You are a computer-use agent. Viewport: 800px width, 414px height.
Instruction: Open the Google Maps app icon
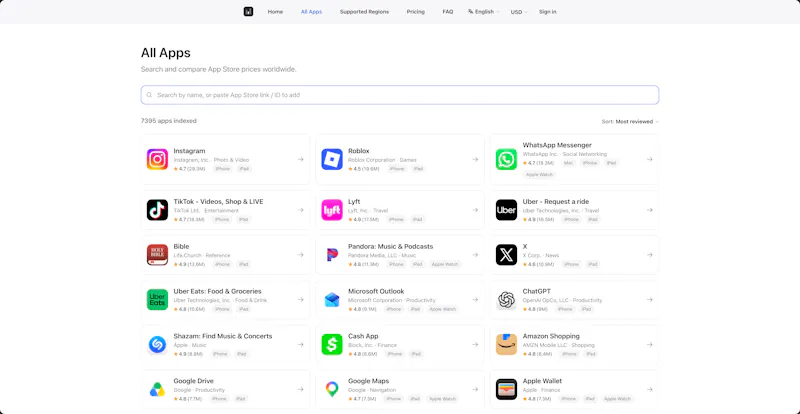[x=332, y=389]
